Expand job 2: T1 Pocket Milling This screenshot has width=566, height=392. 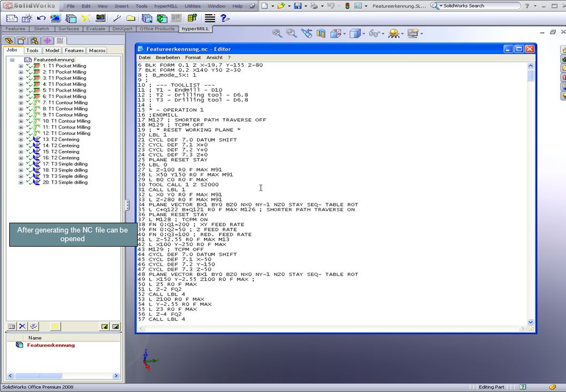[x=21, y=72]
